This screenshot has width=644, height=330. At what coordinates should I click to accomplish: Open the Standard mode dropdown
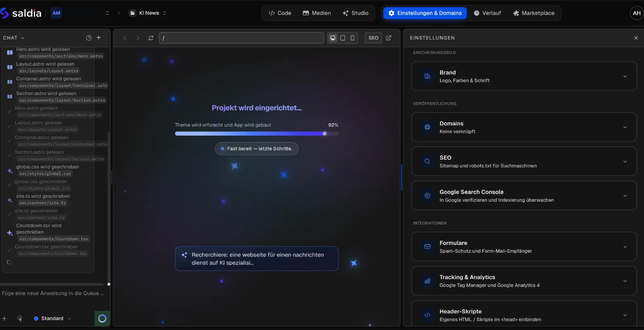coord(52,318)
